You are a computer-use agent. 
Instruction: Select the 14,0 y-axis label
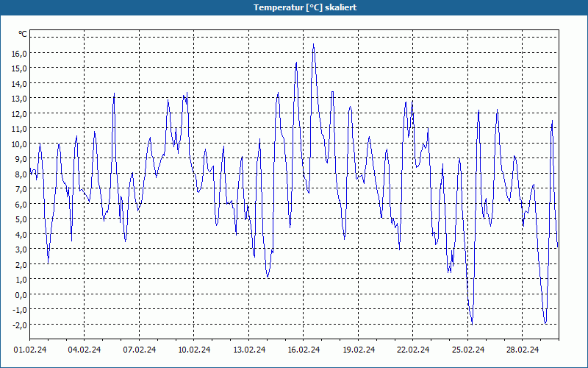coord(19,84)
